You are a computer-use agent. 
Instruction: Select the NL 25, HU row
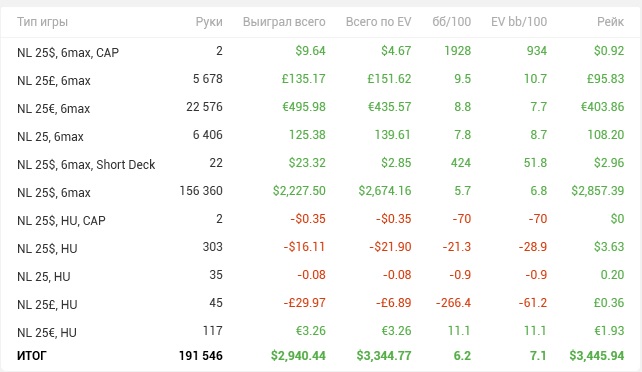[321, 275]
